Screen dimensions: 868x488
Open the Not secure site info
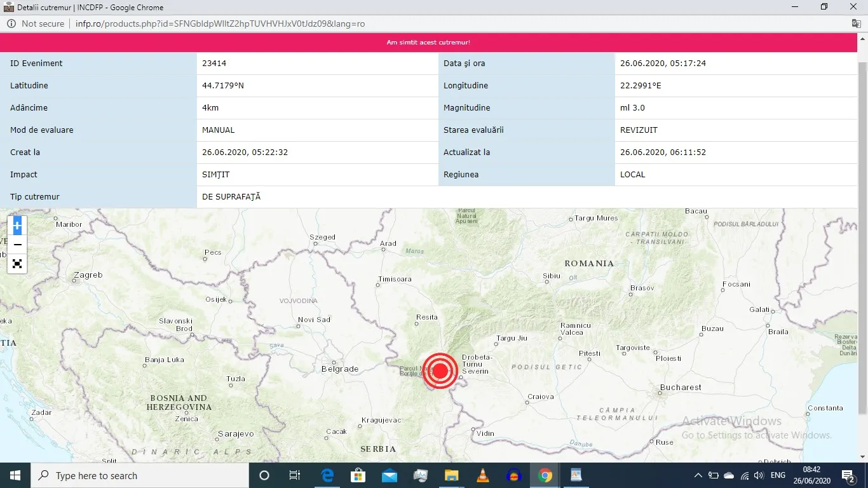(36, 24)
